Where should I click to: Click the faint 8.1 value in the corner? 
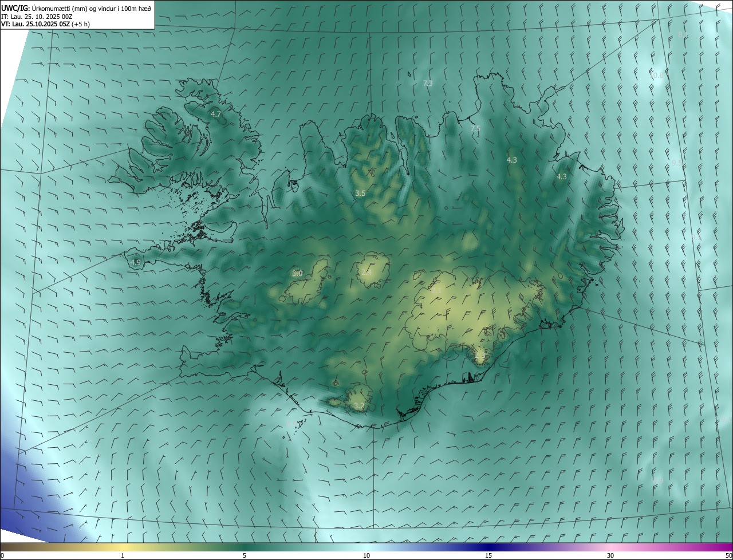tap(683, 35)
